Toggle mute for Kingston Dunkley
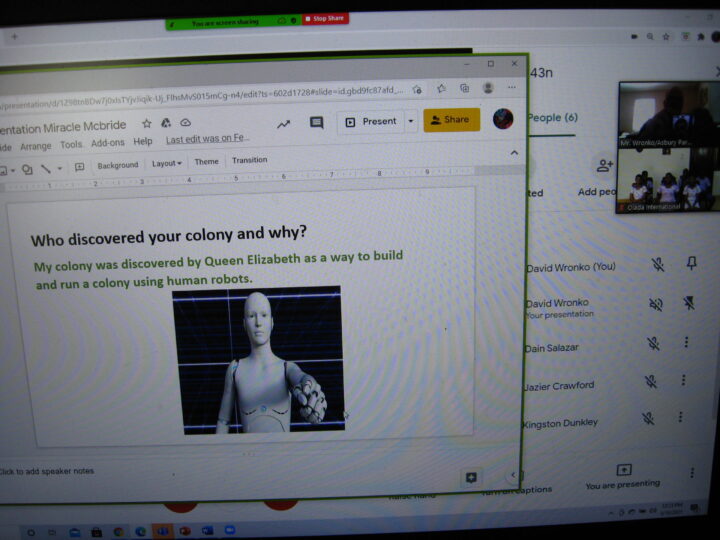The image size is (720, 540). coord(648,418)
